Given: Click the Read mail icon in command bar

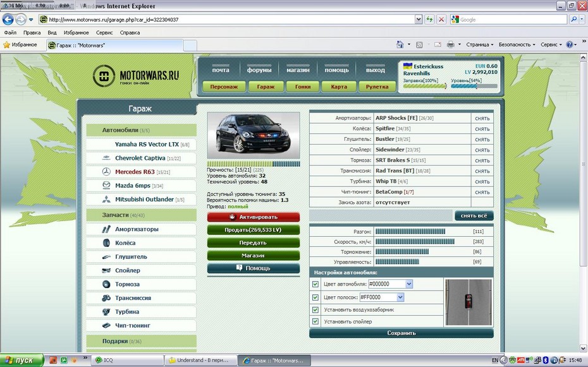Looking at the screenshot, I should (x=438, y=45).
